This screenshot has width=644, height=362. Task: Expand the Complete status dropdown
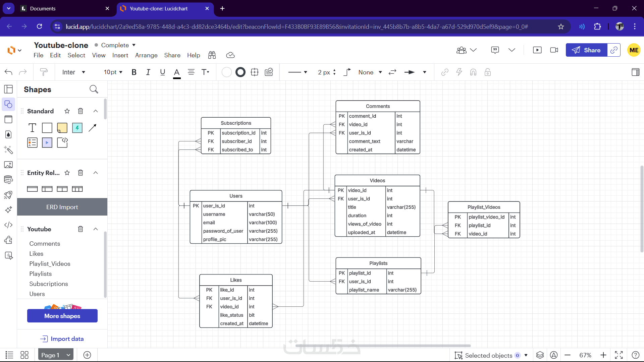coord(134,45)
